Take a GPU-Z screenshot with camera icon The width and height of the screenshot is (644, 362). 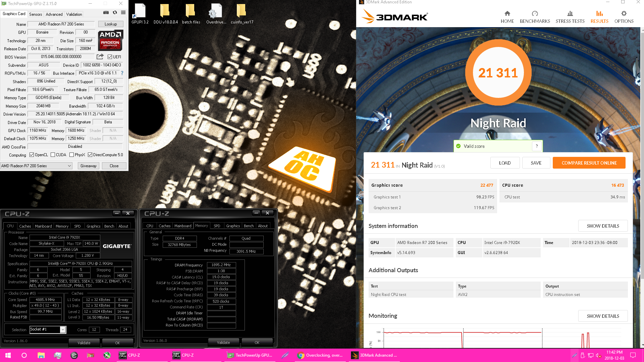pos(106,13)
